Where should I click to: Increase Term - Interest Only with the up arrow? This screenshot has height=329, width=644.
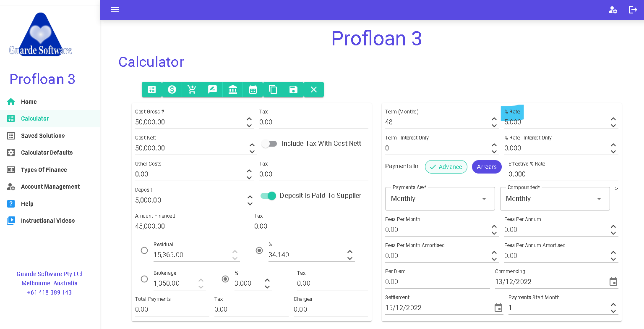(494, 145)
